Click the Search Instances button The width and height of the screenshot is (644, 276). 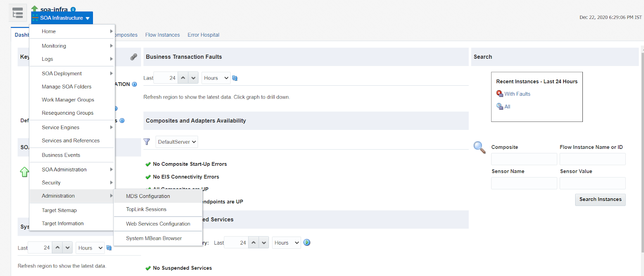pos(600,200)
